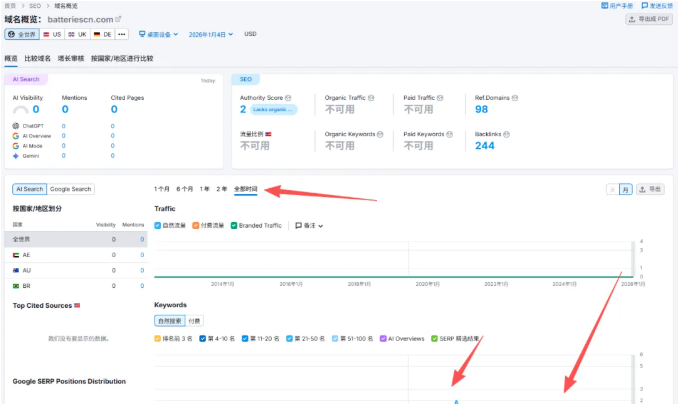Open the 244 Backlinks link
This screenshot has width=683, height=404.
[x=485, y=146]
